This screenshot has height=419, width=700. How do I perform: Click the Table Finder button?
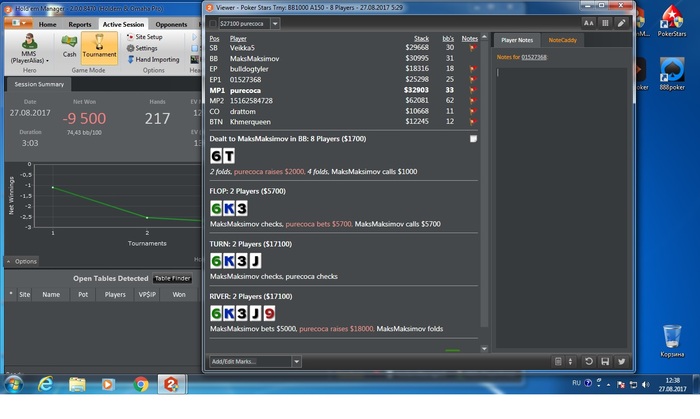click(172, 278)
